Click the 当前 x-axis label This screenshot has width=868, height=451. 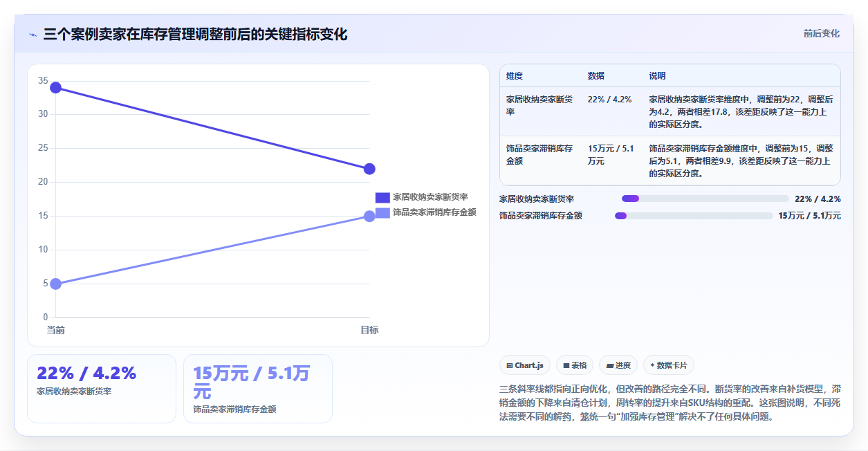coord(55,330)
